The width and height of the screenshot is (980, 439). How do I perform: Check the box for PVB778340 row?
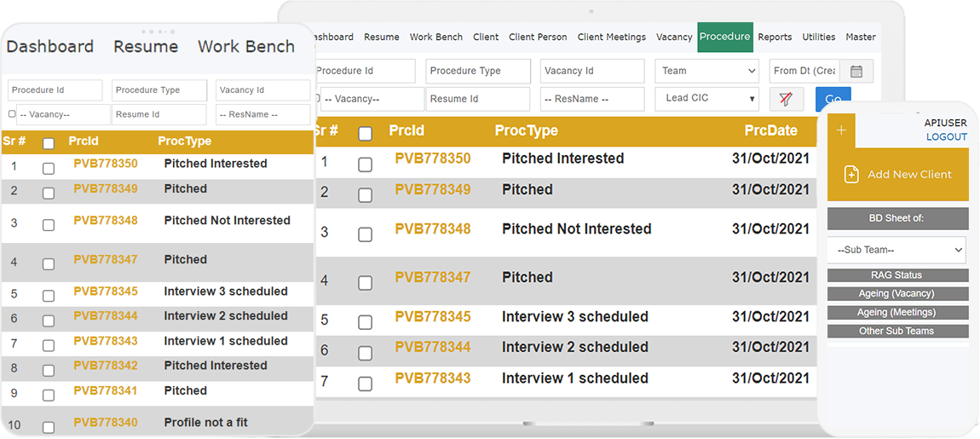coord(49,426)
